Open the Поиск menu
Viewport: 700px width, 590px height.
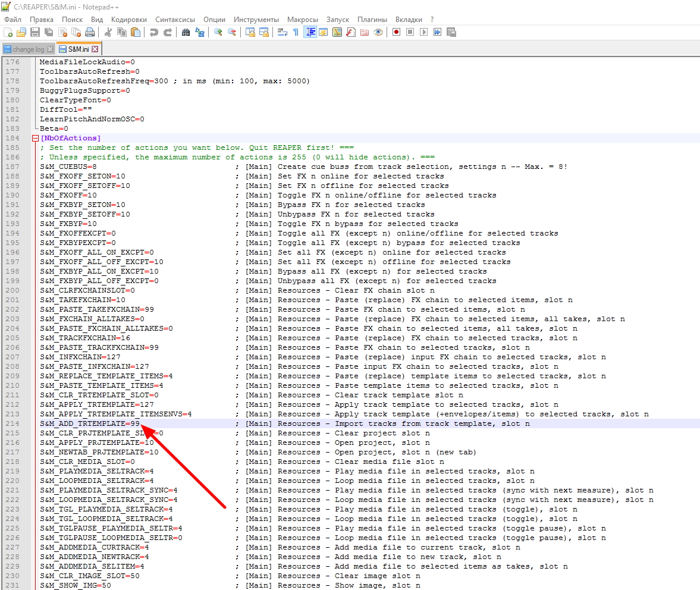pos(73,20)
